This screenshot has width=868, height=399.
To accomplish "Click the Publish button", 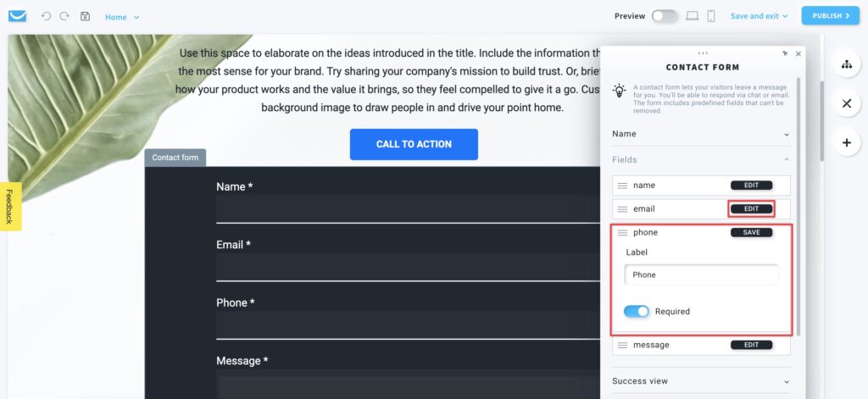I will point(831,15).
